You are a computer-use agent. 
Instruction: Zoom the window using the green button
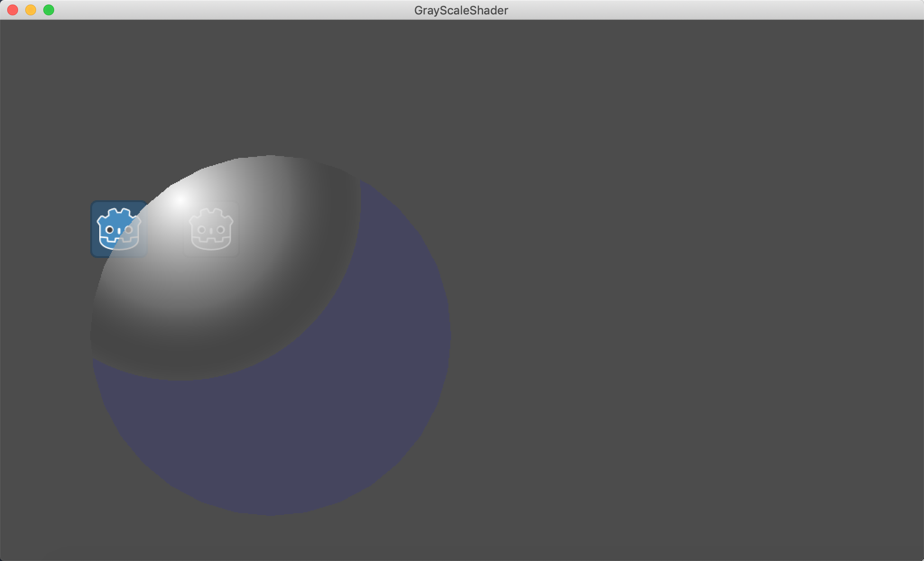(x=49, y=9)
